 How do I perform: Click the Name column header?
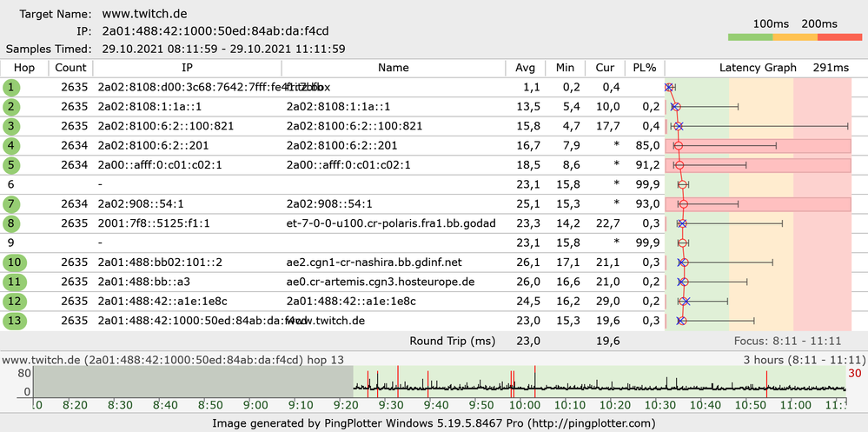tap(394, 68)
